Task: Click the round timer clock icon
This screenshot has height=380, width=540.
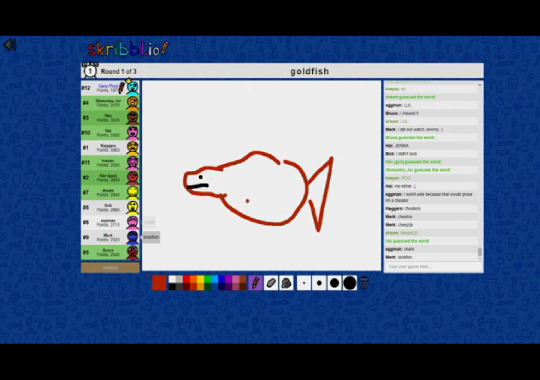Action: point(90,71)
